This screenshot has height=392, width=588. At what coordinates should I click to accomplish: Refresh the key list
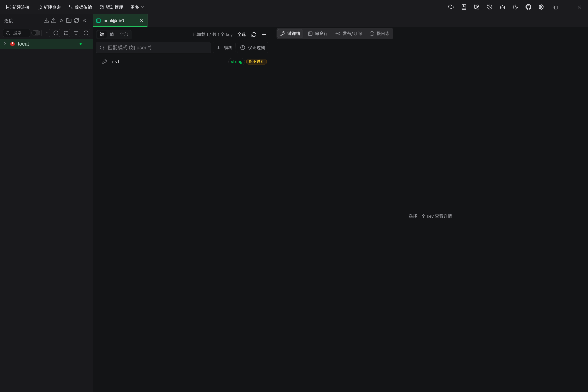click(254, 35)
